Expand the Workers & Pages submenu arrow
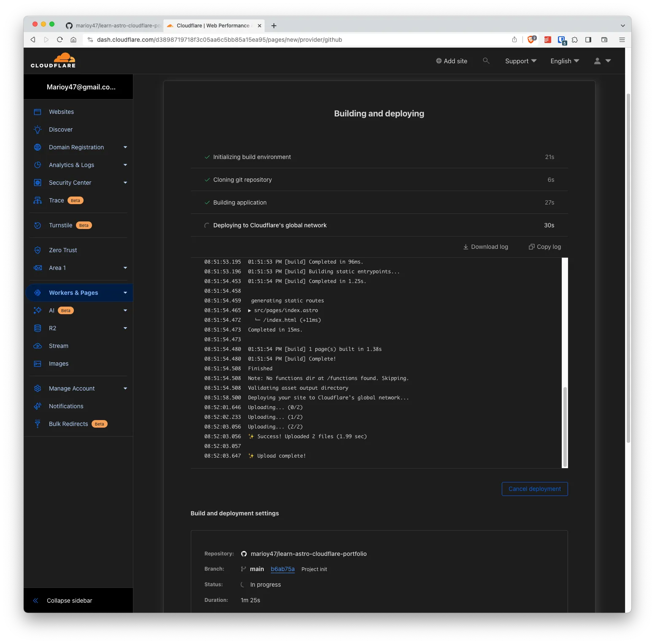Screen dimensions: 655x644 pyautogui.click(x=125, y=293)
